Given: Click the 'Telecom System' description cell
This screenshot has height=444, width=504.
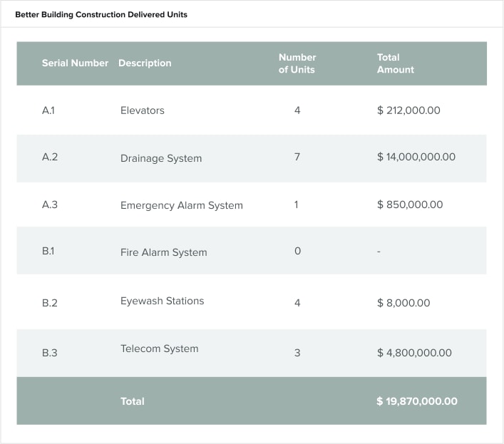Looking at the screenshot, I should coord(160,349).
